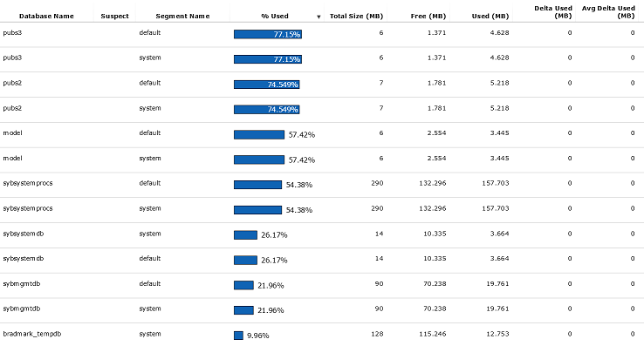
Task: Sort by Delta Used (MB) column
Action: [x=553, y=12]
